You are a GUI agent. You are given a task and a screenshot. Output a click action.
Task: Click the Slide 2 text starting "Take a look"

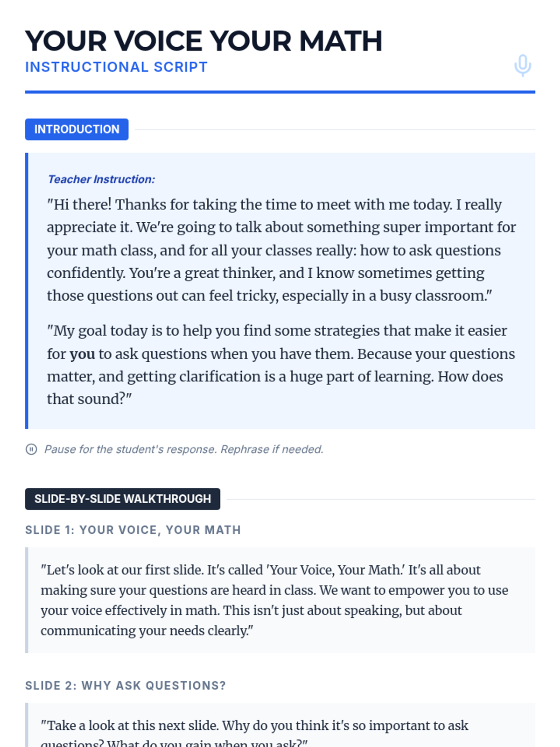click(254, 726)
